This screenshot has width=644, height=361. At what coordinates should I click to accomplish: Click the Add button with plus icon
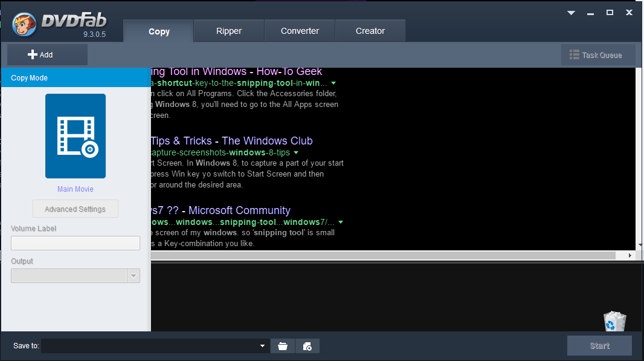[x=47, y=54]
